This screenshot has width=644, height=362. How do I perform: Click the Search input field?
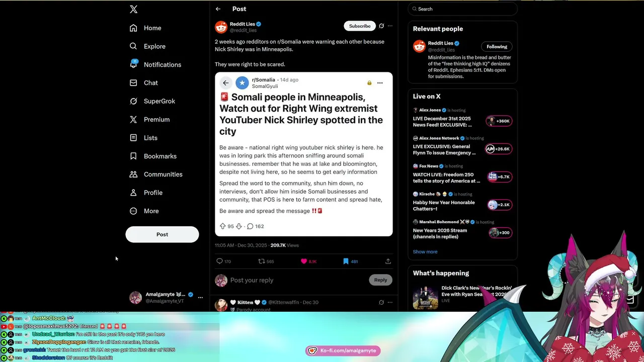pyautogui.click(x=462, y=9)
